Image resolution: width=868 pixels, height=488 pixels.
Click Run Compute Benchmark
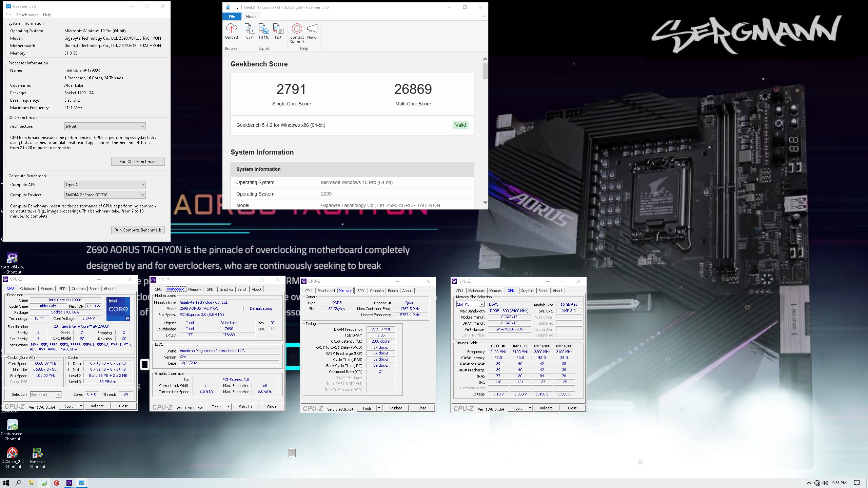click(138, 230)
